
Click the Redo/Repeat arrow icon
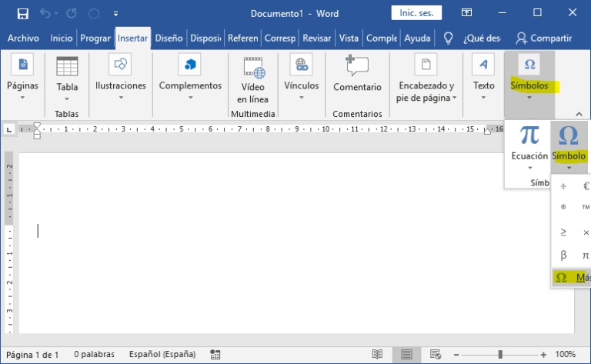coord(72,14)
